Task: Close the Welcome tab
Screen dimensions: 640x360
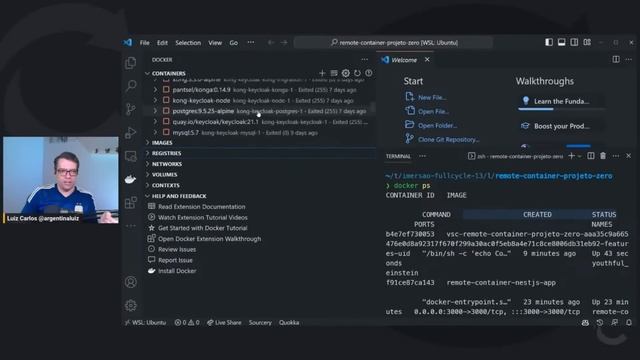Action: 427,60
